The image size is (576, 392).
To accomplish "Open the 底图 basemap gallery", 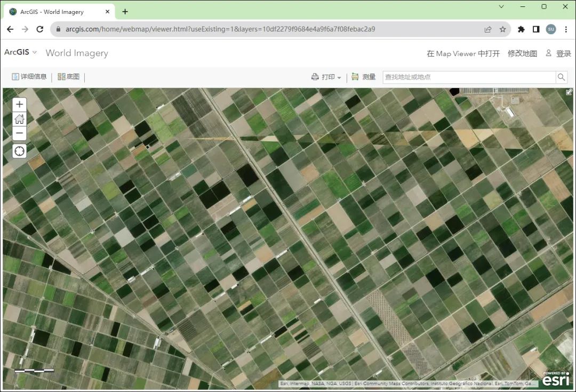I will 68,77.
